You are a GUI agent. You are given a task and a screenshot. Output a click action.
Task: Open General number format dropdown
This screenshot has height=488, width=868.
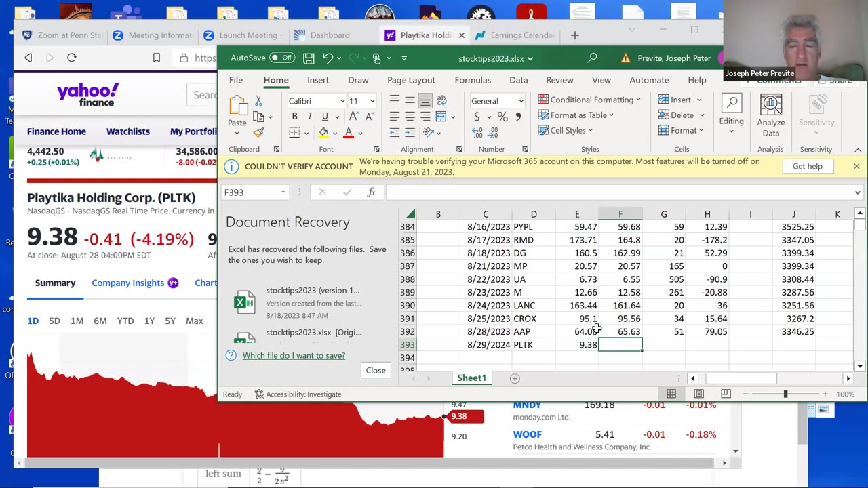521,101
